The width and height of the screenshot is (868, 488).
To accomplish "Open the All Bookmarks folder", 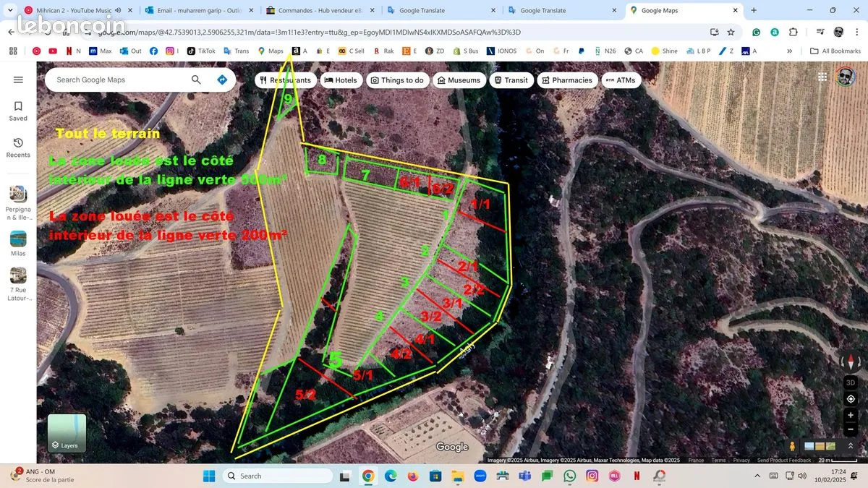I will 835,51.
